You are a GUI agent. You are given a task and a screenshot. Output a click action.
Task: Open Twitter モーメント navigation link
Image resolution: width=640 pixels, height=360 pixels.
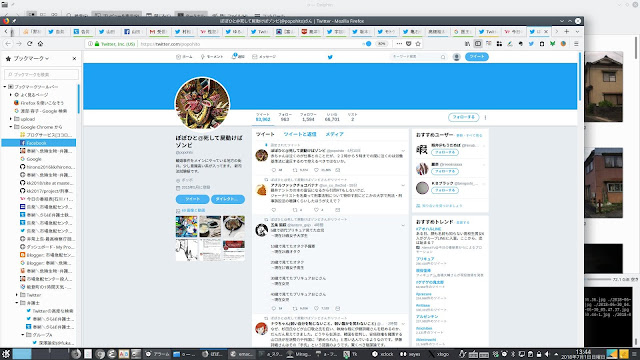tap(211, 57)
